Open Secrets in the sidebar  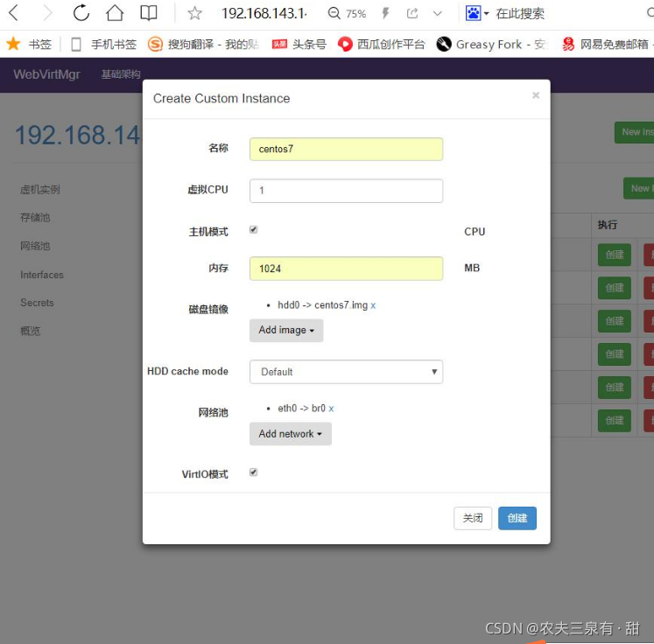click(x=37, y=303)
